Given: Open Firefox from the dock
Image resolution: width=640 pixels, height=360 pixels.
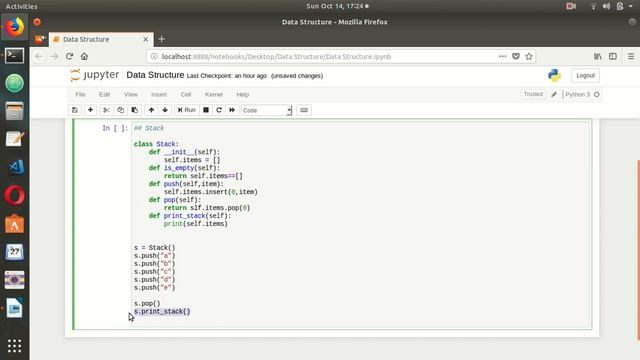Looking at the screenshot, I should pos(14,27).
